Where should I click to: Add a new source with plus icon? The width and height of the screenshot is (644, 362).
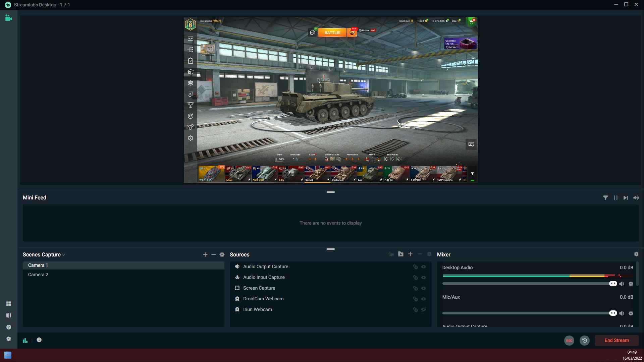click(410, 254)
